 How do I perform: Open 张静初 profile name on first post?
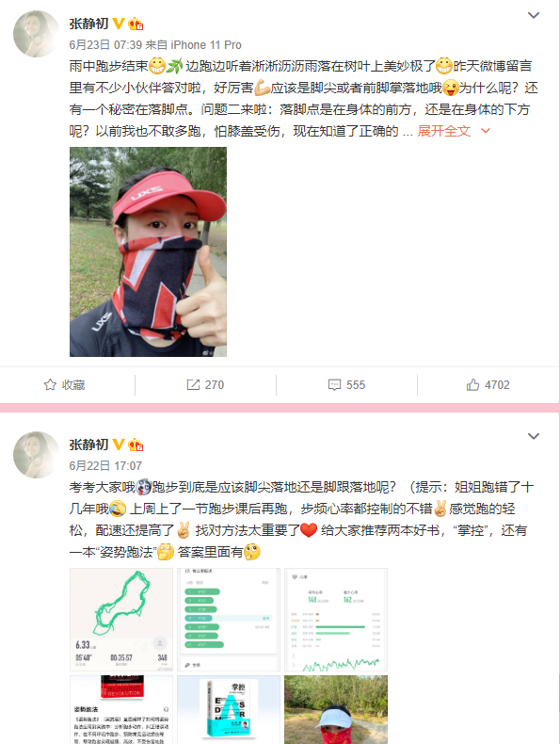coord(88,24)
